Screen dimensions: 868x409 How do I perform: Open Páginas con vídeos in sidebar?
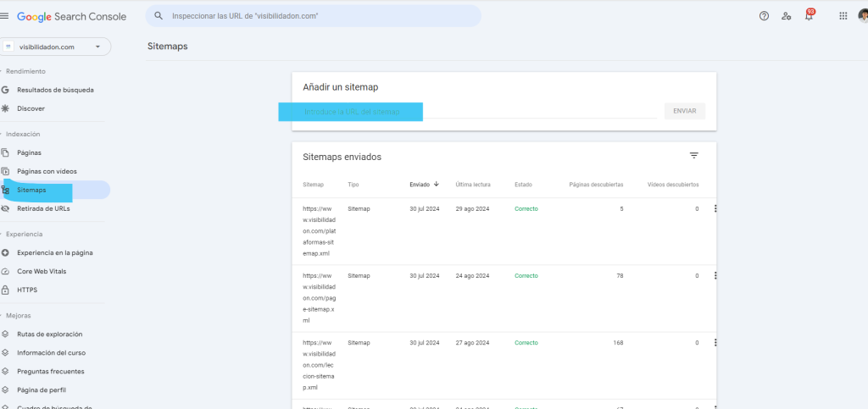47,171
